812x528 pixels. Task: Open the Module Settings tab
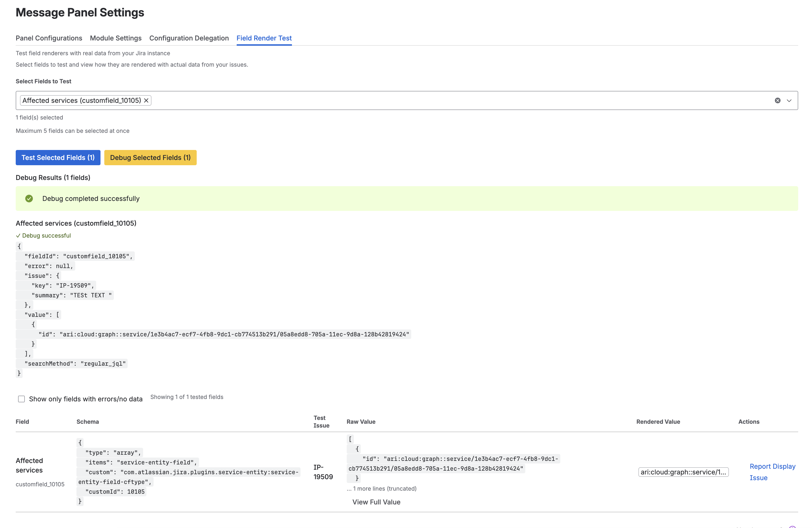116,38
